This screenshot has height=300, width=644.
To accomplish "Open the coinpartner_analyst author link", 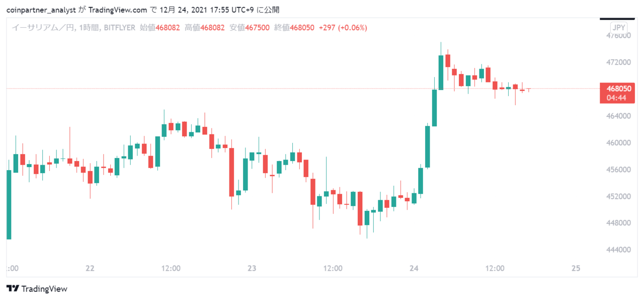I will point(41,10).
